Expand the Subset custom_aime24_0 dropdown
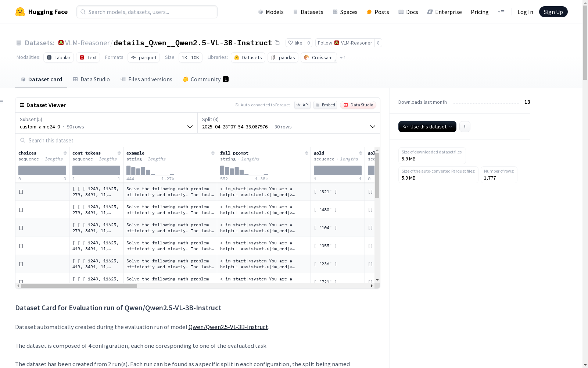The height and width of the screenshot is (368, 588). coord(107,123)
